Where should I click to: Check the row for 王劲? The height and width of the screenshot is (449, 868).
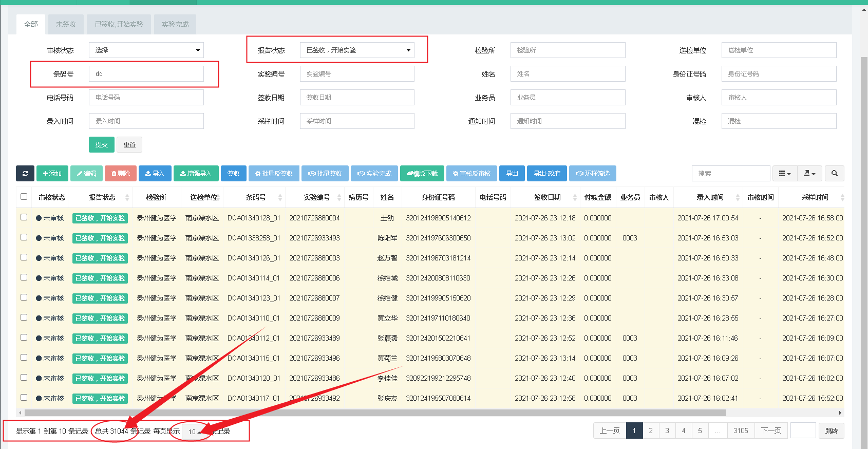tap(24, 217)
